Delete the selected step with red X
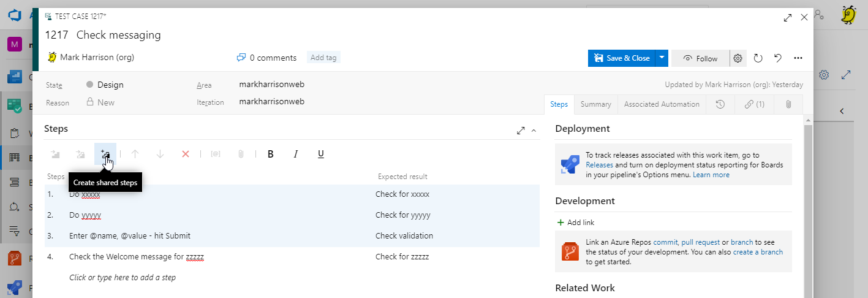Screen dimensions: 868x298 (186, 155)
